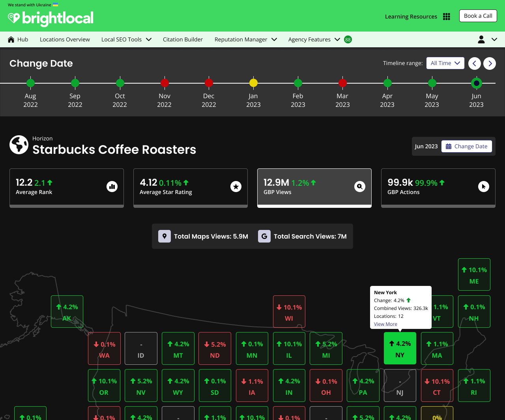Screen dimensions: 505x420
Task: Open View More link in New York tooltip
Action: tap(385, 324)
